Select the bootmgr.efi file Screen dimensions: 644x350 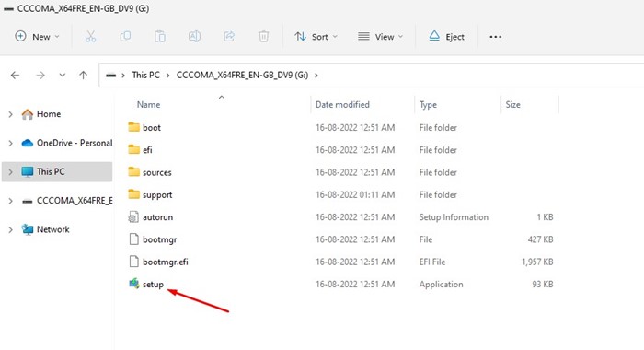click(x=165, y=262)
